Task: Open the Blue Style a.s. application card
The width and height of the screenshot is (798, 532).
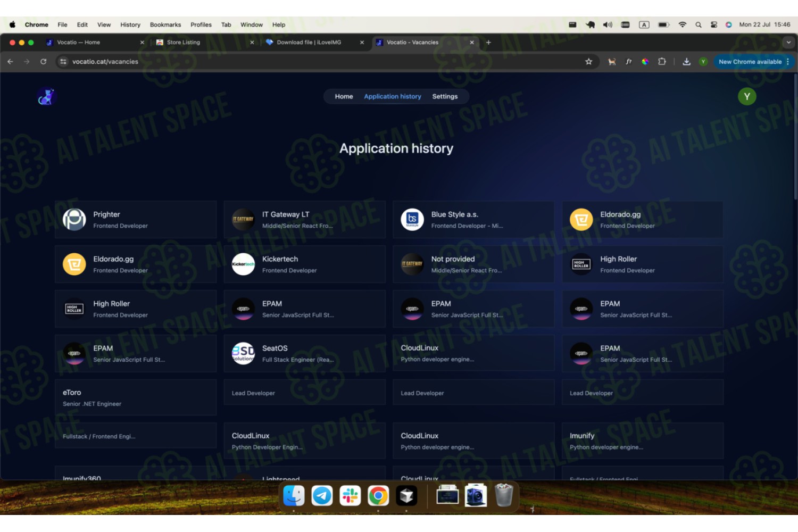Action: (x=473, y=219)
